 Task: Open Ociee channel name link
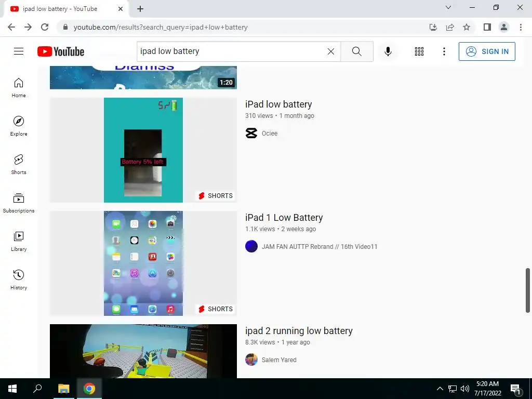[270, 134]
